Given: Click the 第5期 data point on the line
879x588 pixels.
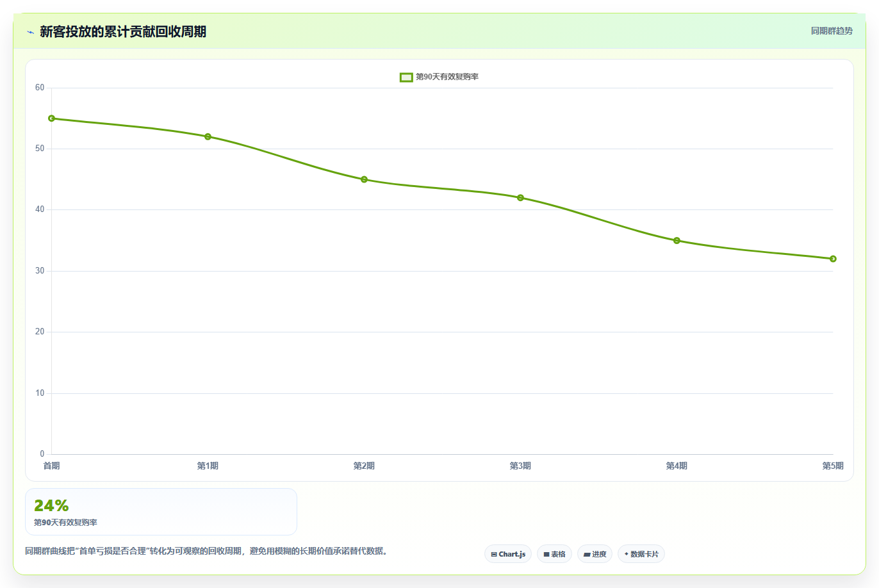Looking at the screenshot, I should click(833, 259).
